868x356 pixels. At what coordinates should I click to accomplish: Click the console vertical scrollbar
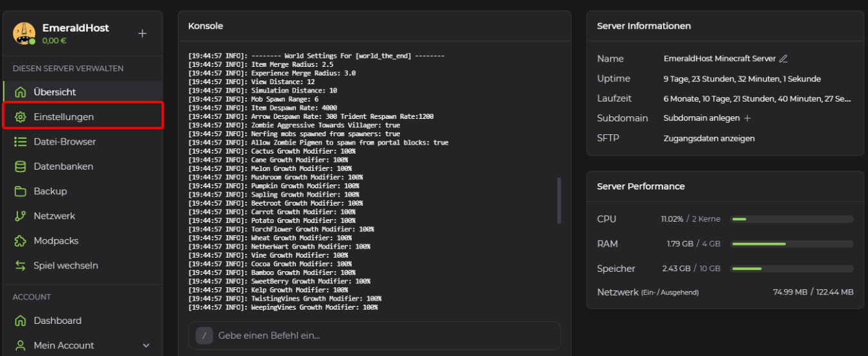[x=559, y=200]
